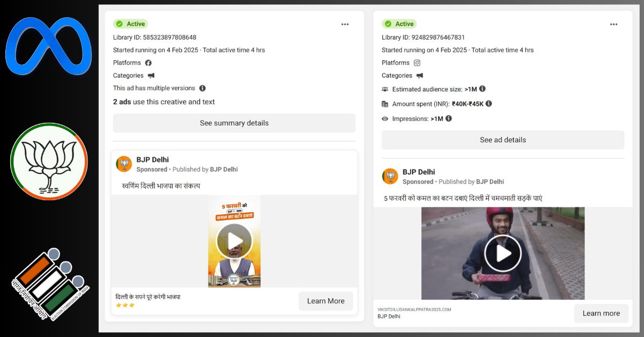Click info icon next to multiple versions
Image resolution: width=644 pixels, height=337 pixels.
tap(202, 88)
